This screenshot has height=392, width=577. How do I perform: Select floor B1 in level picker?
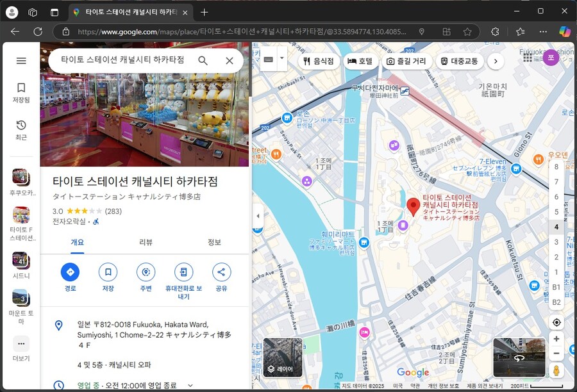(556, 287)
